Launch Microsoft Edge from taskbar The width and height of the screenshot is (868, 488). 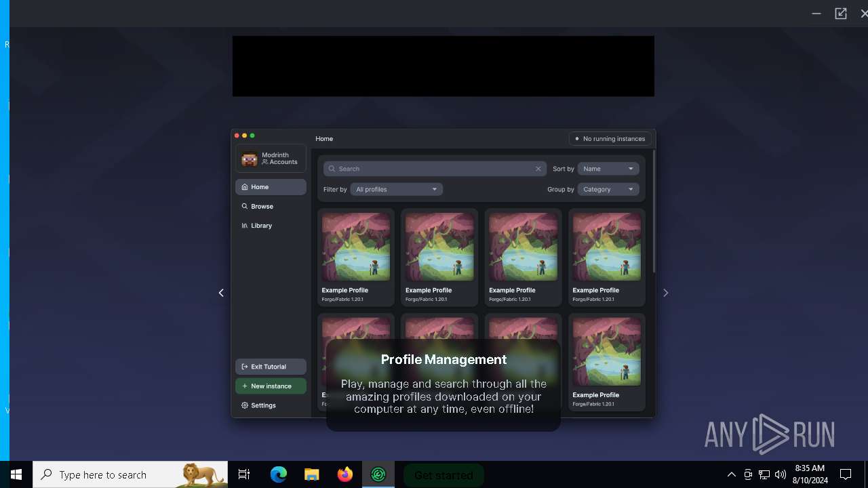tap(279, 474)
